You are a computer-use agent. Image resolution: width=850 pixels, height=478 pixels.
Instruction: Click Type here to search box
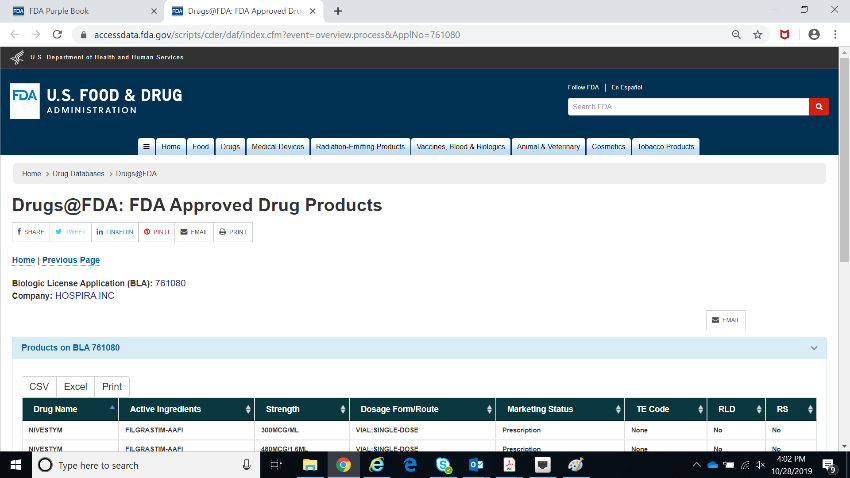(146, 465)
